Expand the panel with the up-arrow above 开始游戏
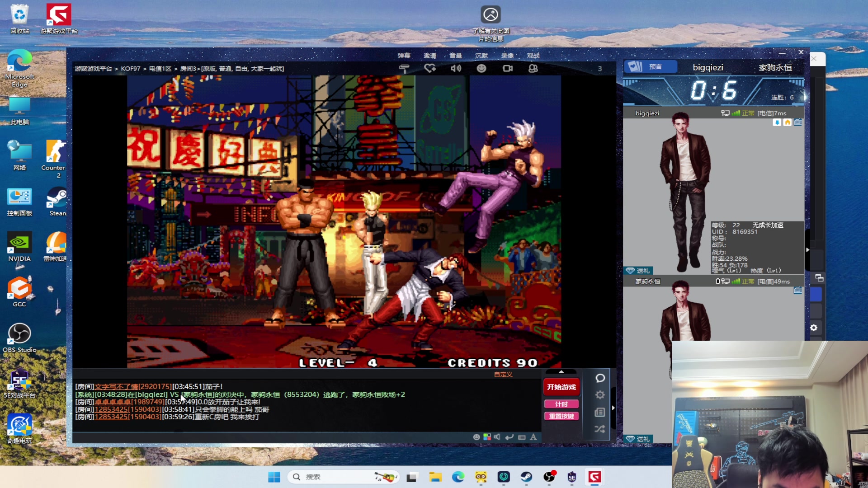Viewport: 868px width, 488px height. click(x=561, y=372)
